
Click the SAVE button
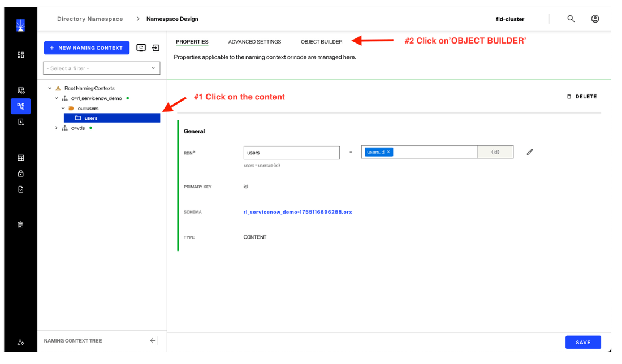[x=583, y=342]
